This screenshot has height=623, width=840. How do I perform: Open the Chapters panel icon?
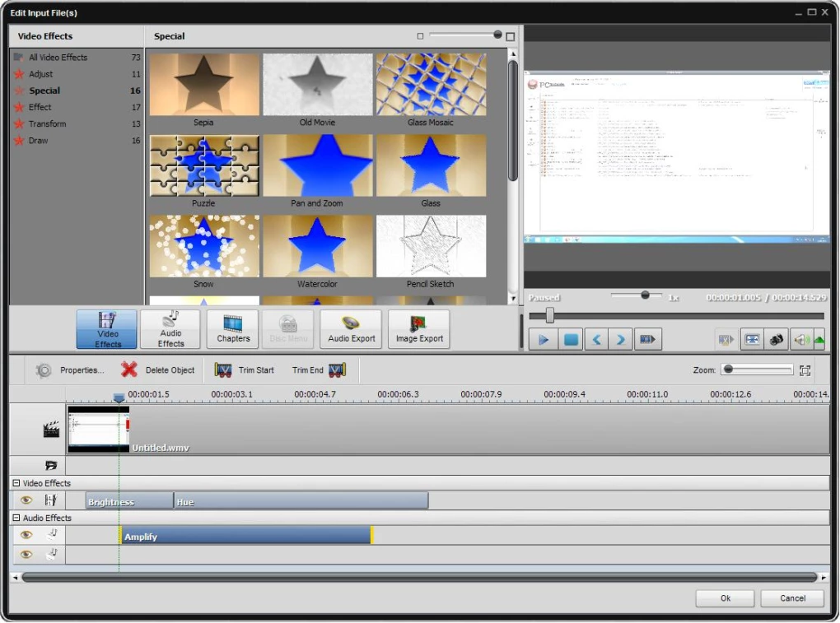[232, 328]
